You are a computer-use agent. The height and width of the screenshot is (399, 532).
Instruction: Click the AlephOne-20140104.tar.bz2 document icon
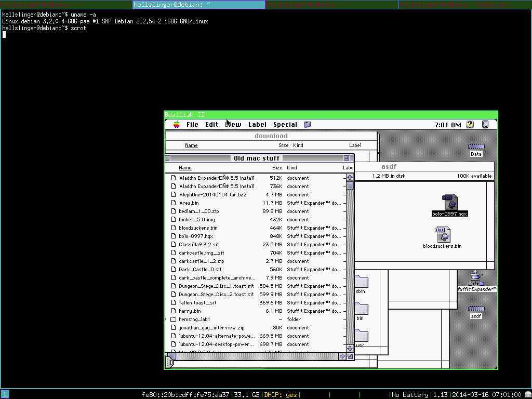pyautogui.click(x=174, y=194)
